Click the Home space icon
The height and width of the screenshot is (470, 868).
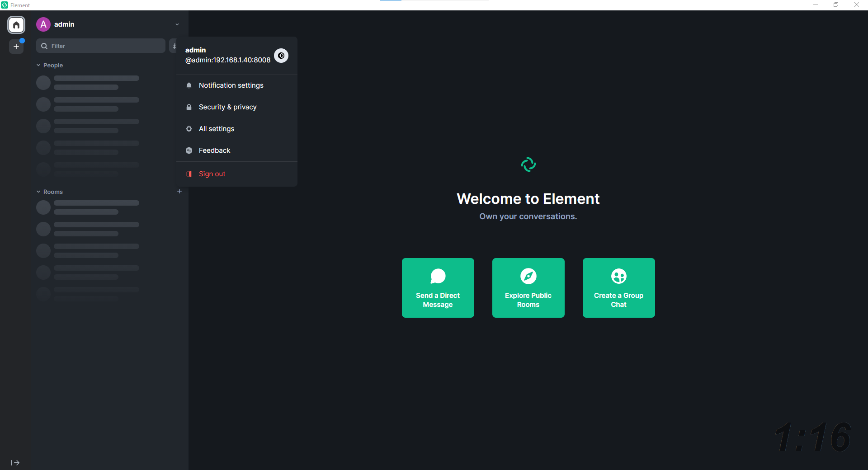(16, 25)
